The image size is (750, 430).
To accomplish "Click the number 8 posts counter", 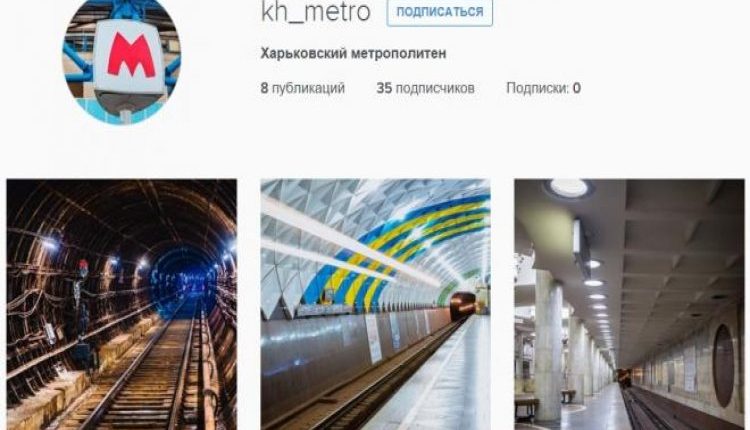I will [x=264, y=88].
